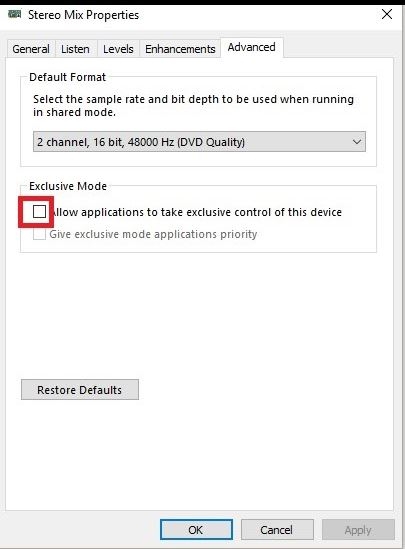Click the Stereo Mix Properties title text
This screenshot has width=405, height=549.
[x=83, y=15]
